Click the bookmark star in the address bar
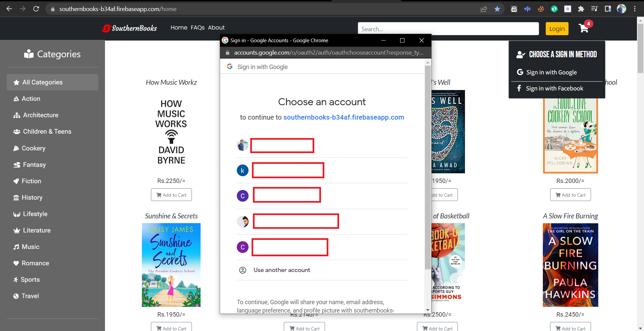Viewport: 644px width, 331px height. coord(497,9)
